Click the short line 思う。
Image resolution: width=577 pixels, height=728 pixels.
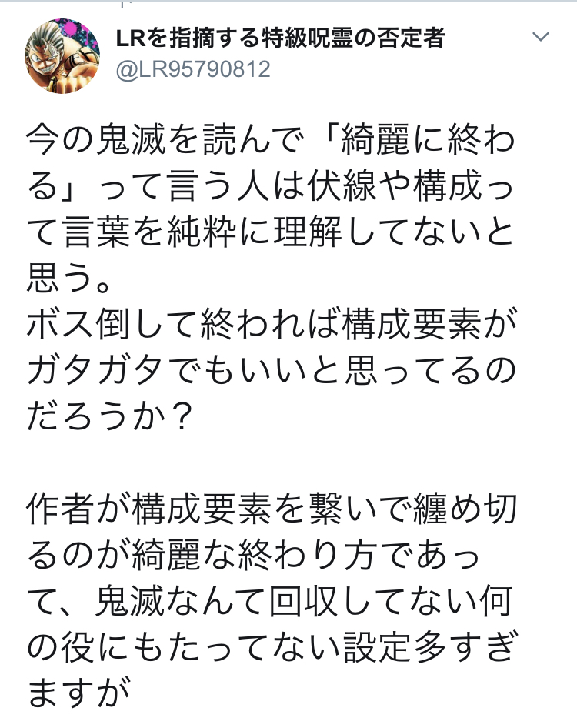coord(68,278)
